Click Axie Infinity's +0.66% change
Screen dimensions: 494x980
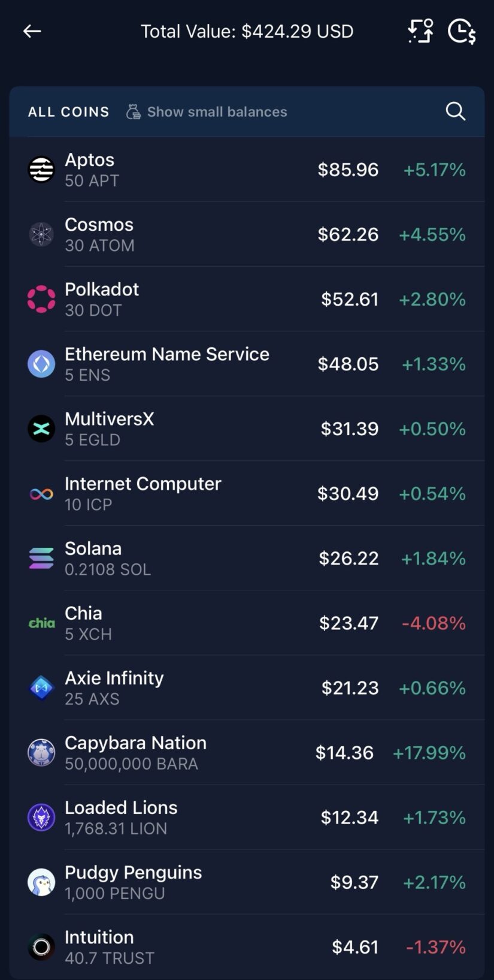pos(432,687)
